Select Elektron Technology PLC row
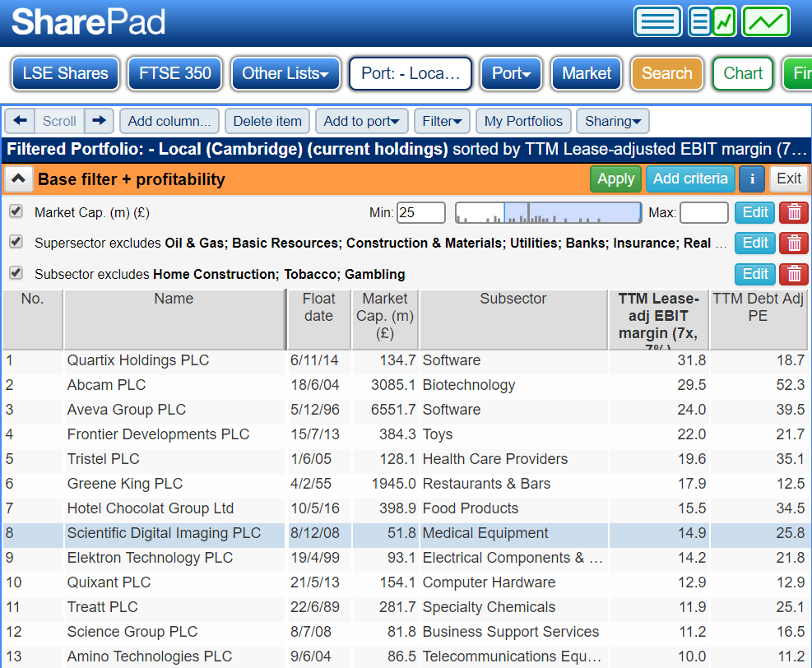 [x=405, y=559]
